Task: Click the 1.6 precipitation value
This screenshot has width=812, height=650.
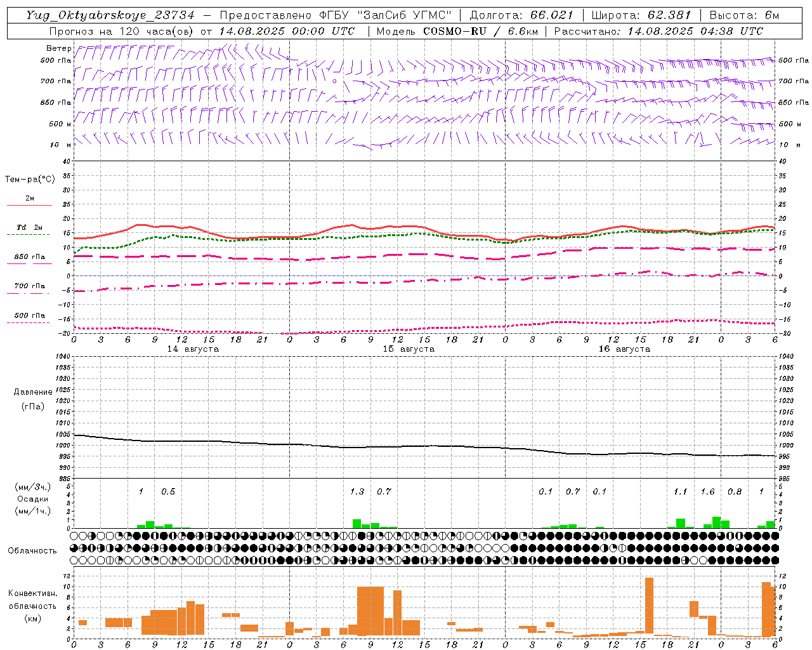Action: click(707, 492)
